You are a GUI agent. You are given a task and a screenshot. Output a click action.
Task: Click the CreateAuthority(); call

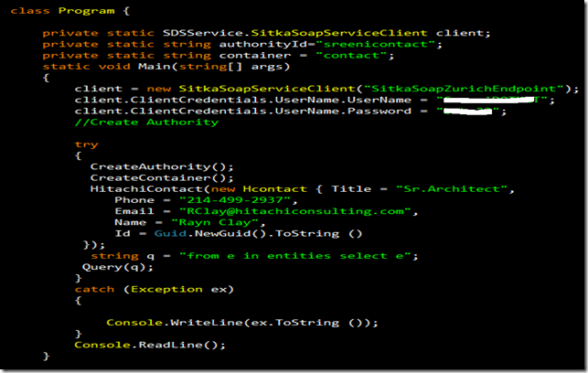[162, 166]
